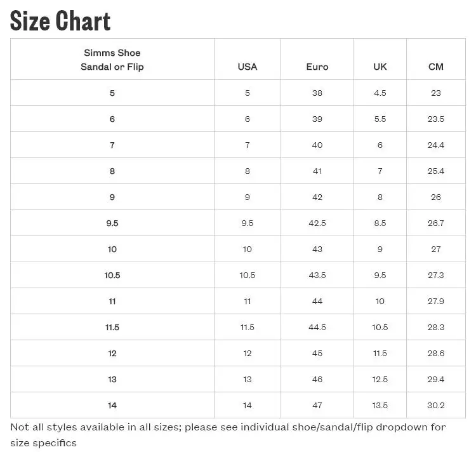The width and height of the screenshot is (476, 452).
Task: Select the USA column header
Action: [248, 67]
